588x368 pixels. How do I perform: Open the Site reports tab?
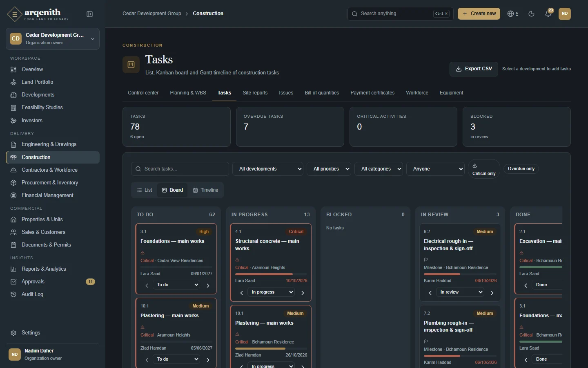255,93
